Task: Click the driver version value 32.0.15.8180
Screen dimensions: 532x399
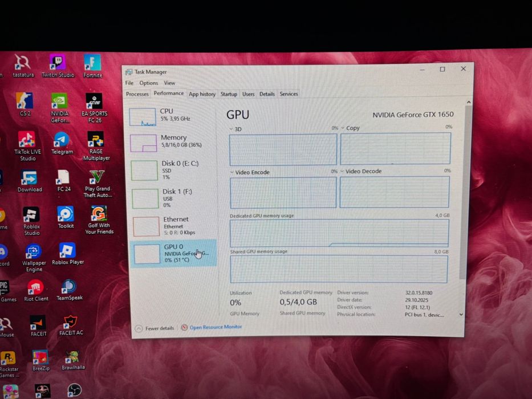Action: (419, 292)
